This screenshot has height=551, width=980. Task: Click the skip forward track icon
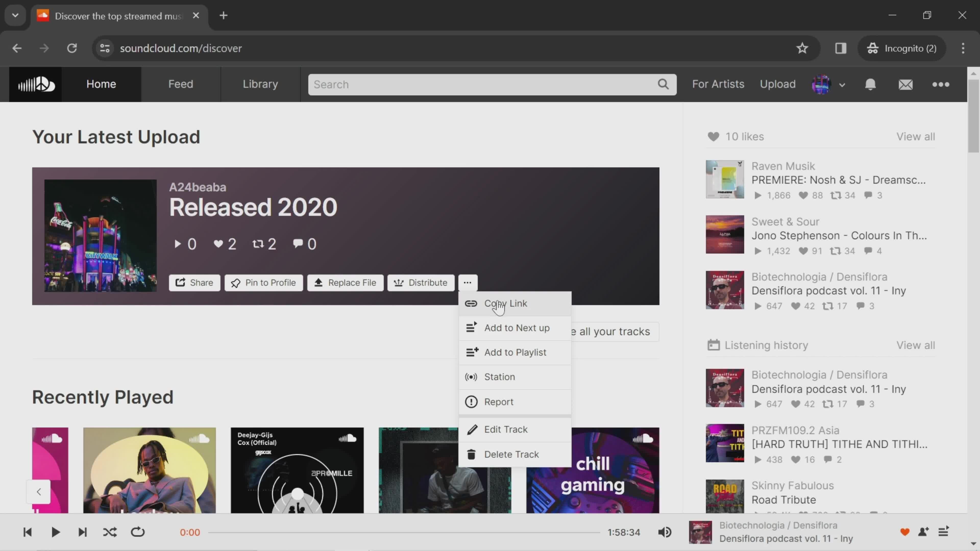(x=82, y=532)
